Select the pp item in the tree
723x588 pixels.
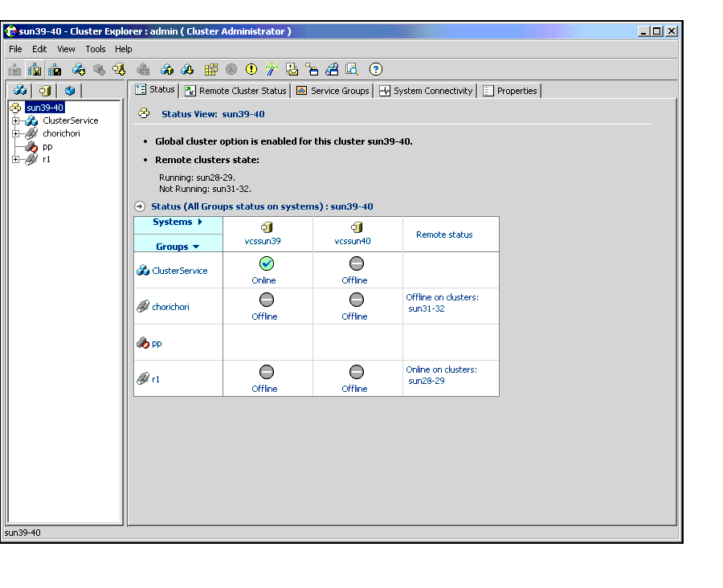coord(47,147)
